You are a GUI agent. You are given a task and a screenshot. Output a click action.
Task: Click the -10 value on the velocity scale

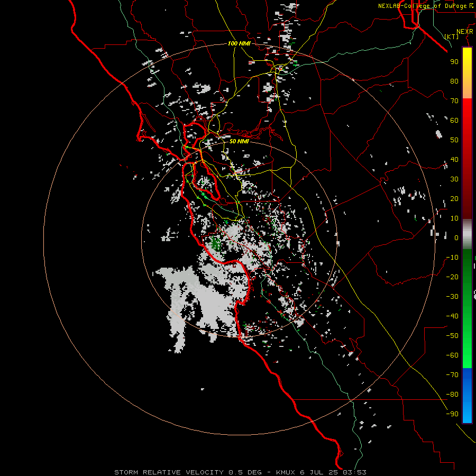tap(452, 258)
